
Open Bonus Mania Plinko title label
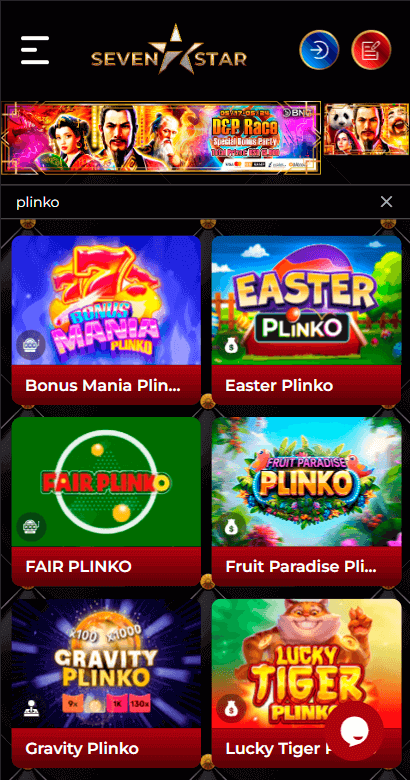point(103,385)
